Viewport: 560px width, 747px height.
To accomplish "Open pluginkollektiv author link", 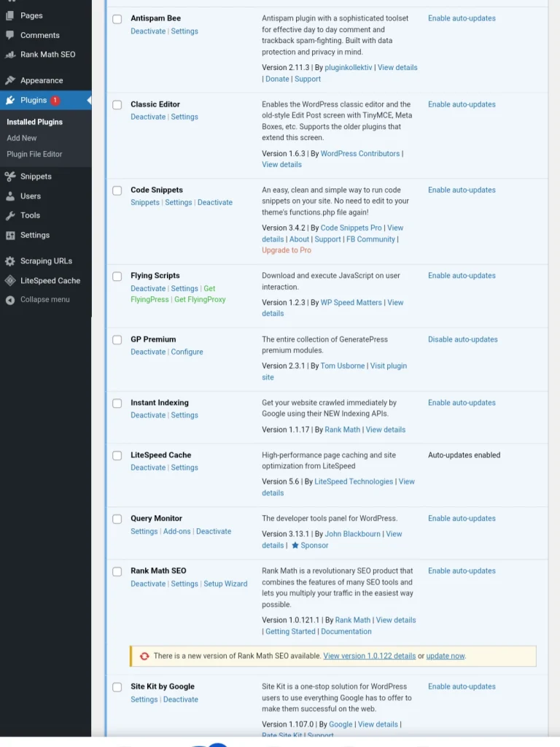I will tap(349, 68).
